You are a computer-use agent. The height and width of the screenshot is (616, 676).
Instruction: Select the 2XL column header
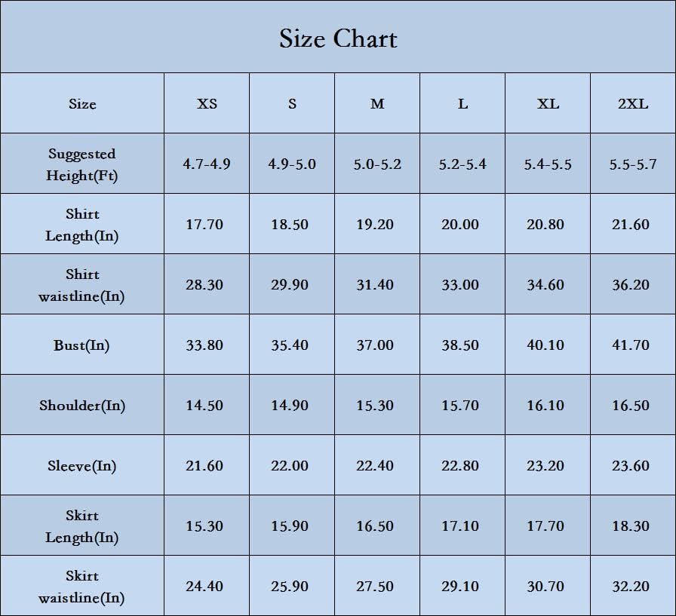(x=633, y=104)
